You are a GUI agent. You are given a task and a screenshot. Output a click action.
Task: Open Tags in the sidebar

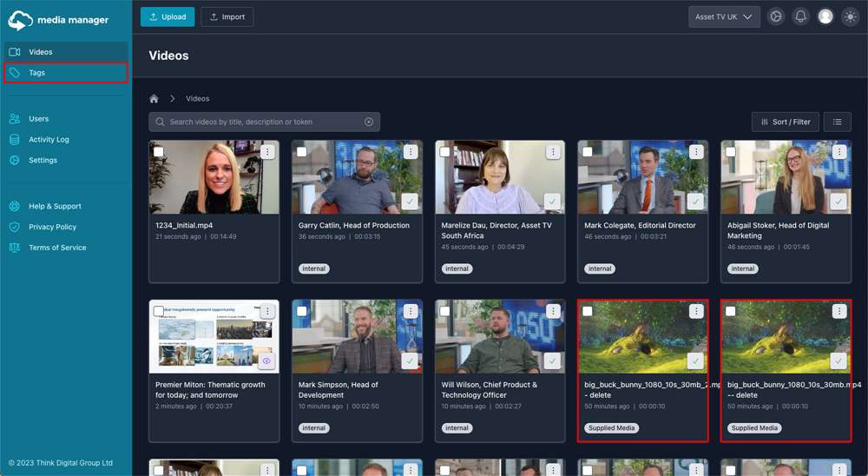click(66, 73)
